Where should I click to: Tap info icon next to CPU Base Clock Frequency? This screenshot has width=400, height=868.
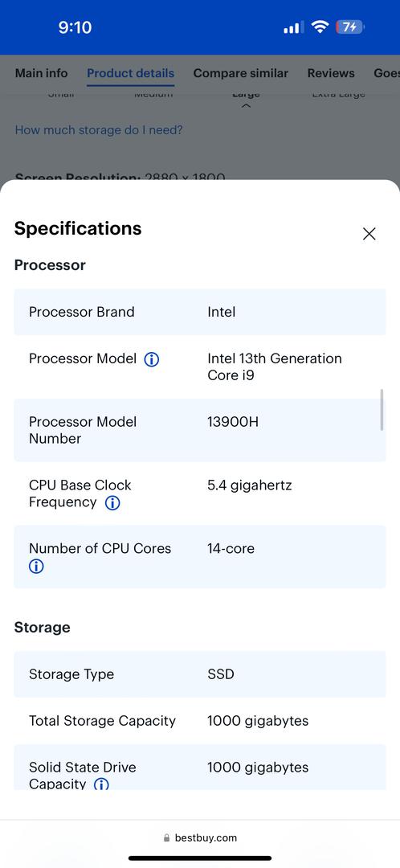point(112,502)
